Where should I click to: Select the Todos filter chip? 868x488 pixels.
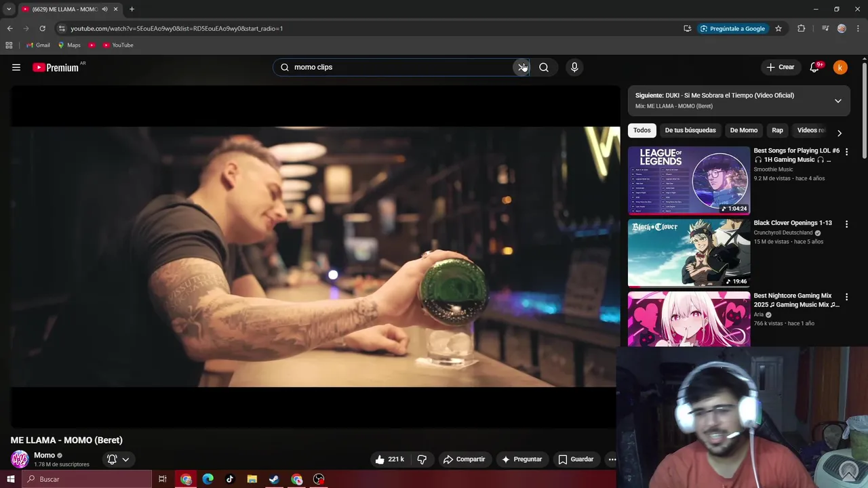[642, 130]
